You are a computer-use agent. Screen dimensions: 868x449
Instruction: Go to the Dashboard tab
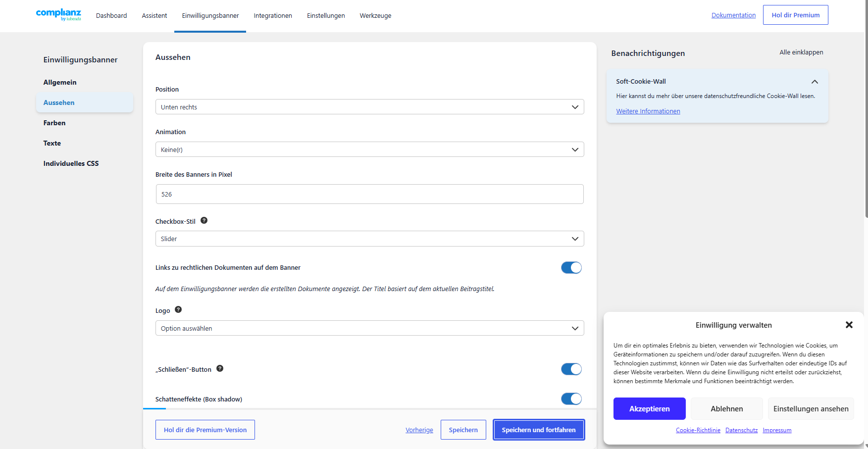click(x=111, y=16)
